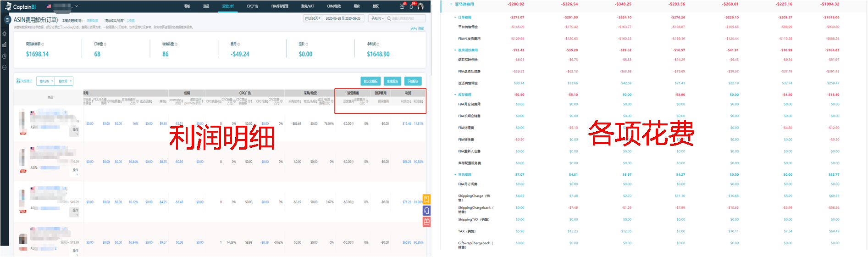The width and height of the screenshot is (868, 257).
Task: Open the user avatar profile
Action: (x=420, y=6)
